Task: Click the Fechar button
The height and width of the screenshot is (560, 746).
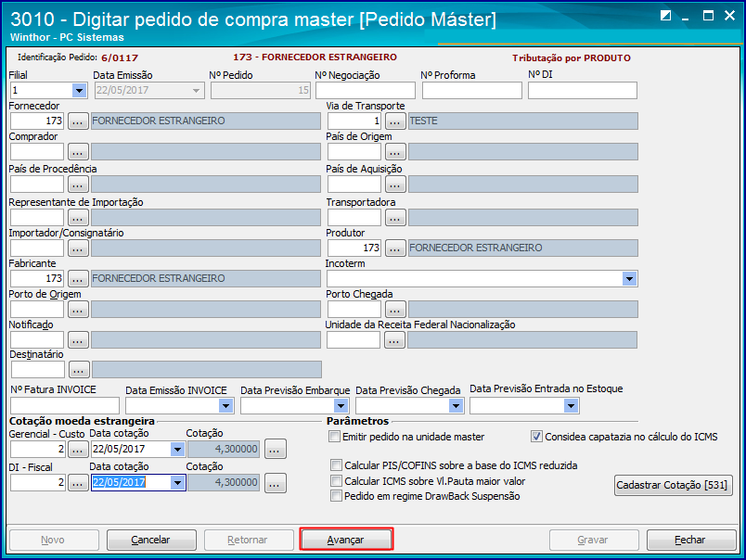Action: 691,540
